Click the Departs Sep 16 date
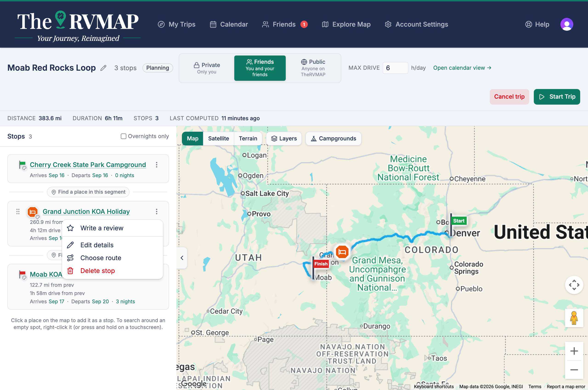The height and width of the screenshot is (390, 588). point(100,175)
